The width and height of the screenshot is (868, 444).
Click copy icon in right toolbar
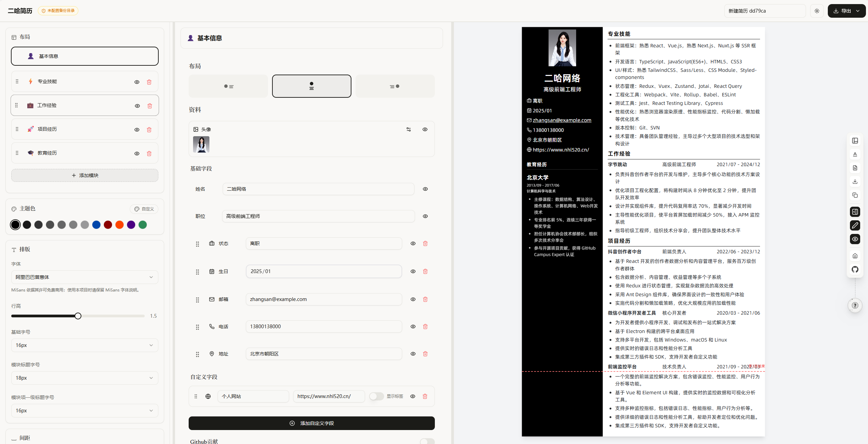(855, 195)
